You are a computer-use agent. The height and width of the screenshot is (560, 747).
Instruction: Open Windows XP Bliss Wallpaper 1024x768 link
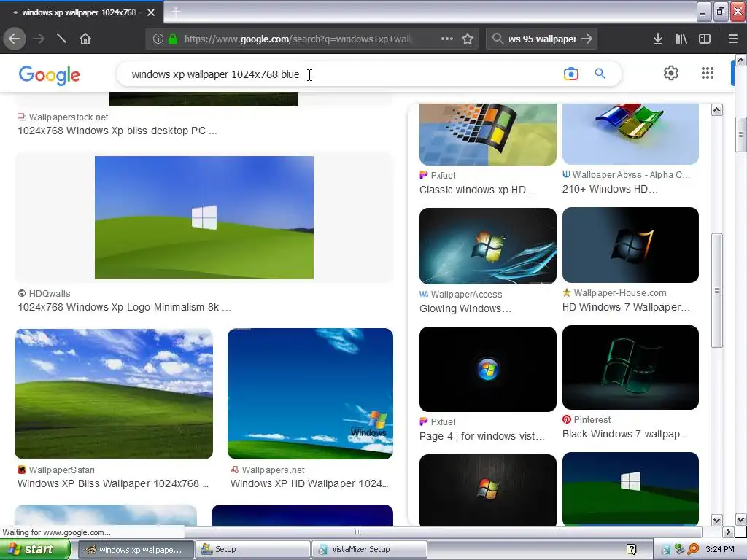[113, 483]
